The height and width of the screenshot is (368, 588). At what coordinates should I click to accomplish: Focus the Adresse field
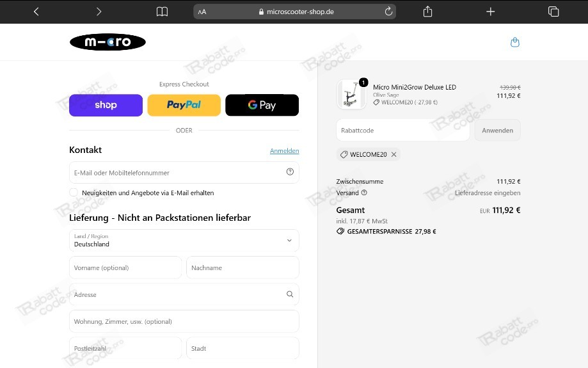[x=184, y=294]
